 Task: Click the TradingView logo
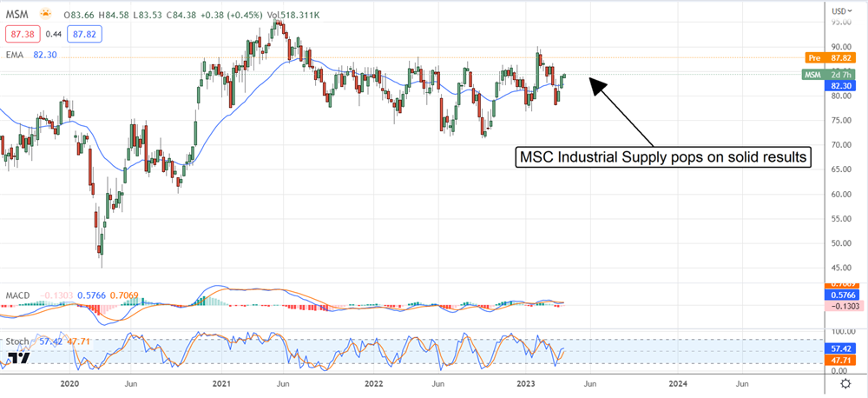click(x=18, y=357)
